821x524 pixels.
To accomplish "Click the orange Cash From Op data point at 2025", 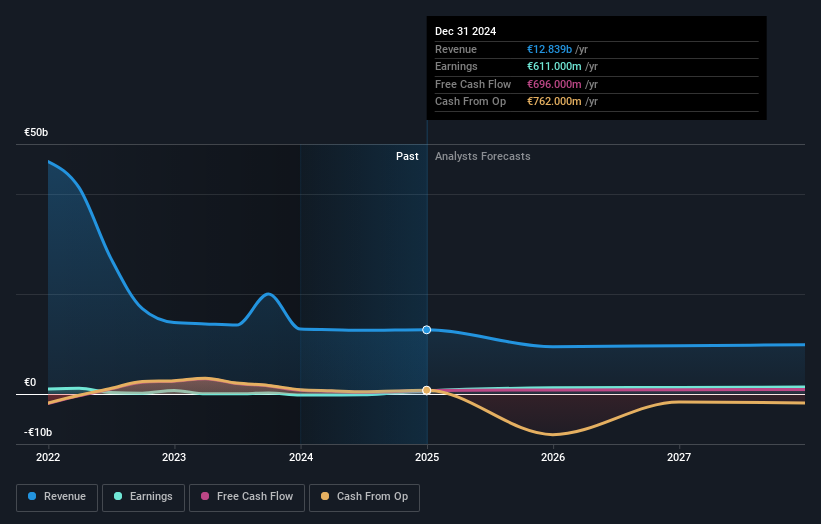I will pos(427,391).
